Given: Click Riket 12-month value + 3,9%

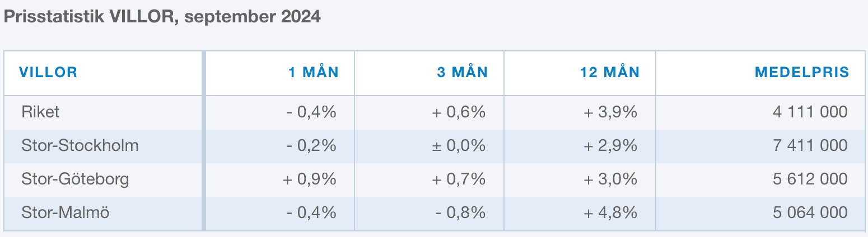Looking at the screenshot, I should 610,112.
